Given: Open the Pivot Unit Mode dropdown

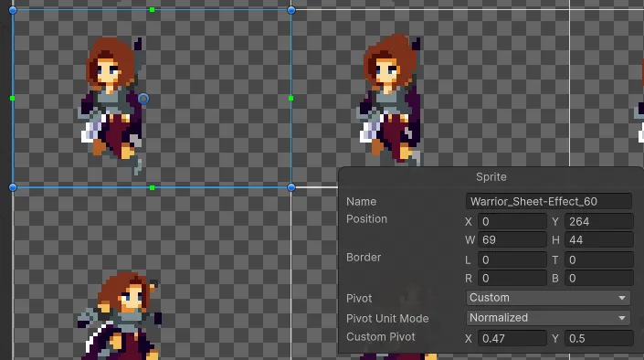Looking at the screenshot, I should click(x=548, y=318).
